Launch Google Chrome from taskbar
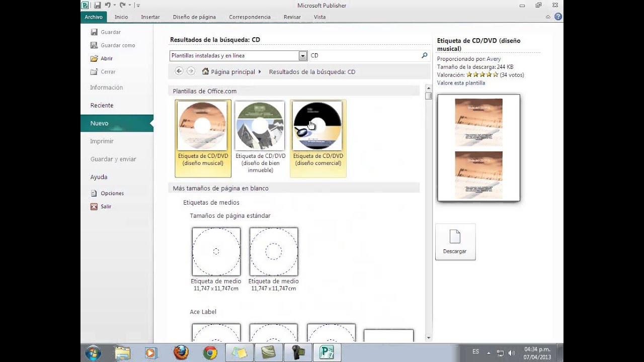Viewport: 644px width, 362px height. coord(210,353)
